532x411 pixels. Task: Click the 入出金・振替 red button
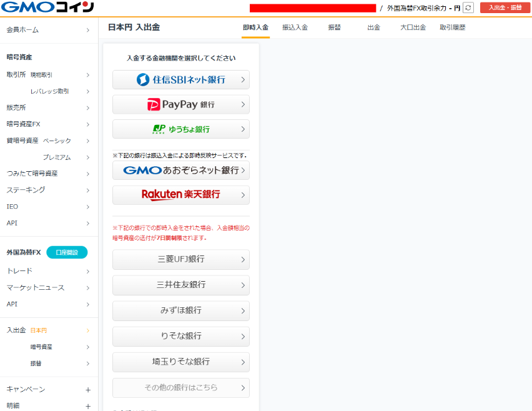pos(505,7)
